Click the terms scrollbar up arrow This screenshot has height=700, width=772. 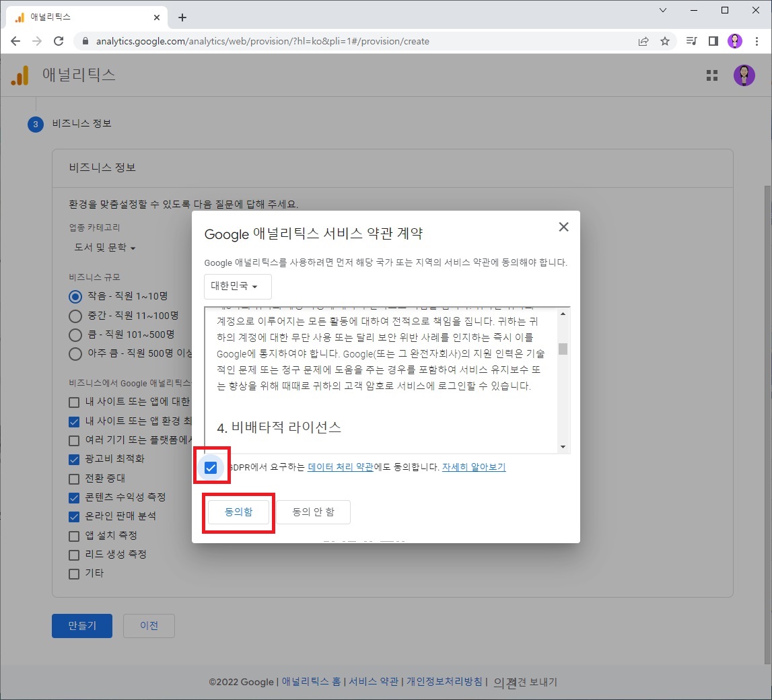click(x=563, y=314)
